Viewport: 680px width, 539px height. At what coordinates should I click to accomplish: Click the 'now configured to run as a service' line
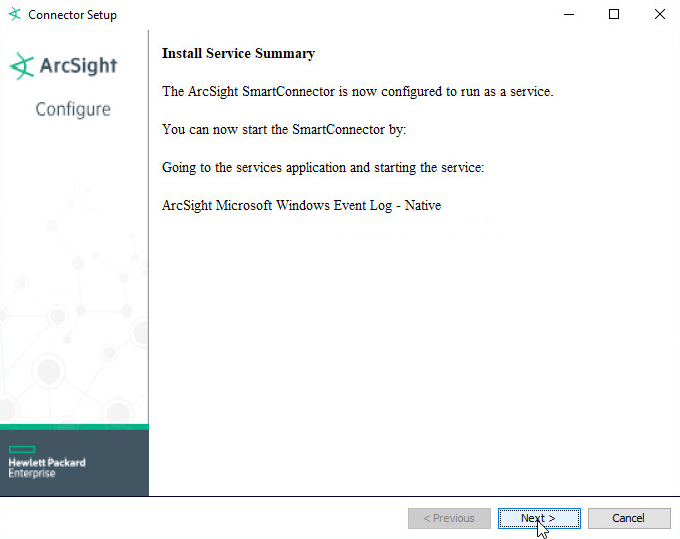357,91
